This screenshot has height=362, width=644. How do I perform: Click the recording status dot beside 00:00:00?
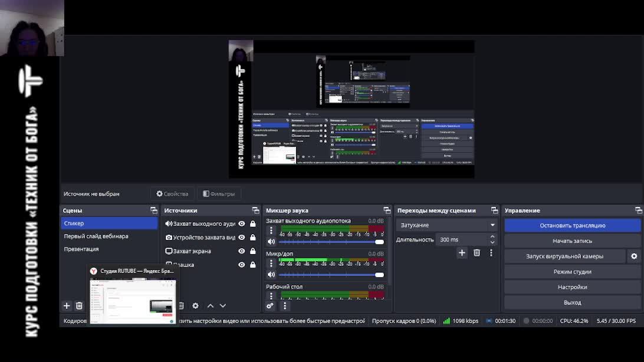[x=526, y=321]
